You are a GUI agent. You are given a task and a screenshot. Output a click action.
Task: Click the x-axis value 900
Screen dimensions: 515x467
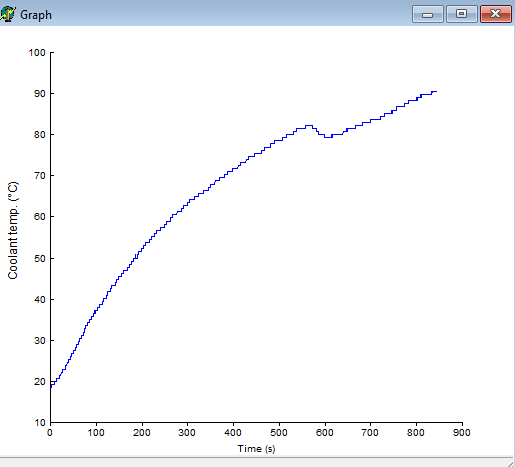pyautogui.click(x=462, y=433)
